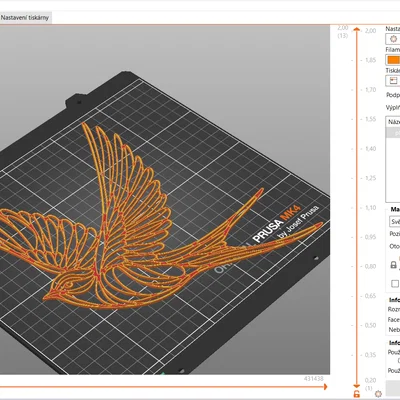Click the print settings gear icon
This screenshot has width=400, height=400.
(393, 39)
